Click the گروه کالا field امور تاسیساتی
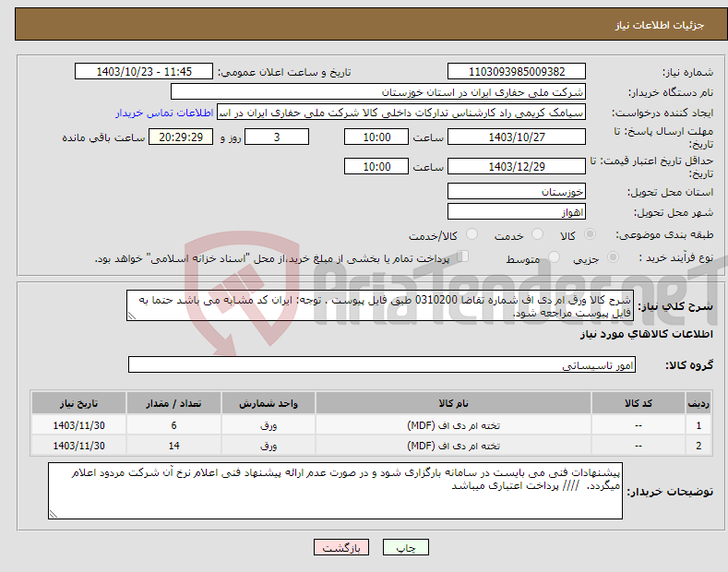Viewport: 728px width, 572px height. tap(382, 365)
